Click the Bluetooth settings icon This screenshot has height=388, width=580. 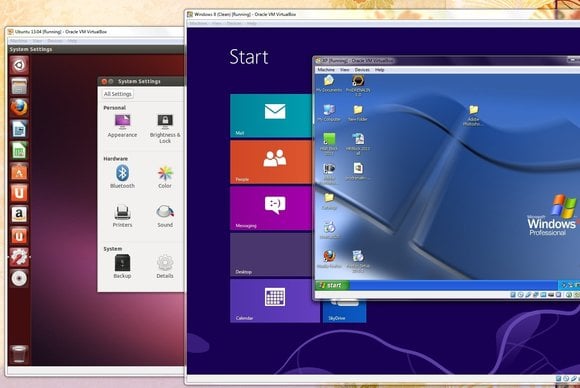click(x=122, y=177)
